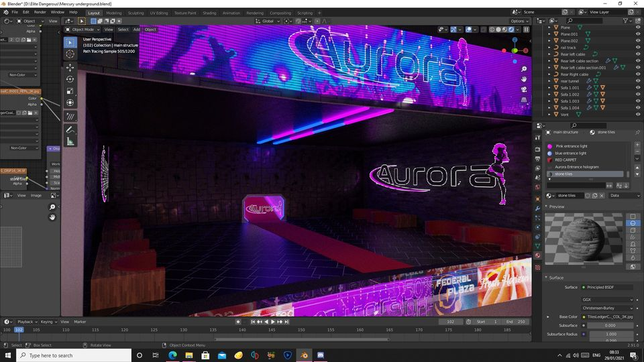Hide the rail track object
Screen dimensions: 644x362
[638, 48]
